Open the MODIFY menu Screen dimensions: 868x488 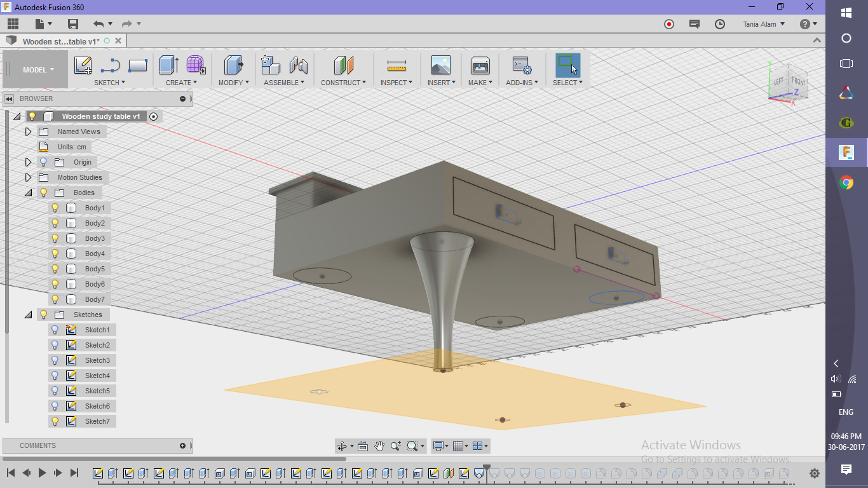pyautogui.click(x=234, y=83)
